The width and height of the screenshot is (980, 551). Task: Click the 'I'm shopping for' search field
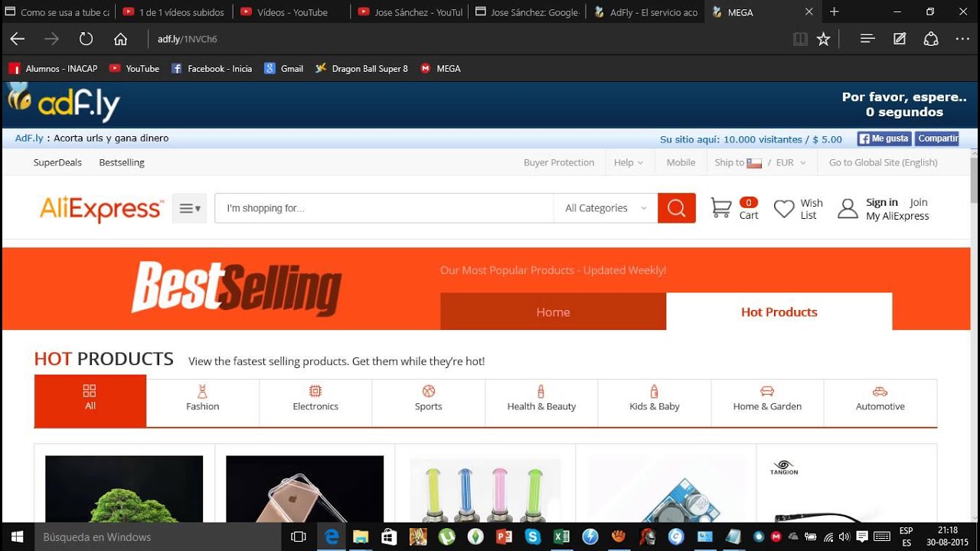pos(384,208)
